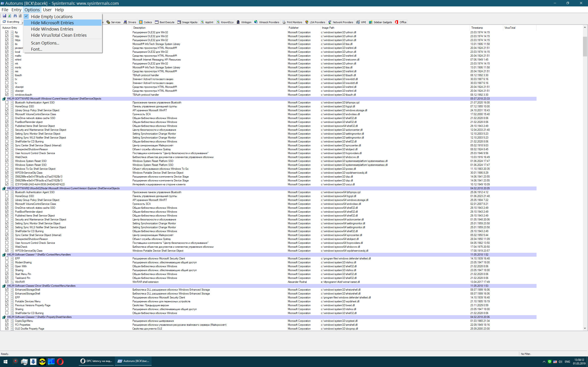Open the Entry menu

[x=16, y=10]
